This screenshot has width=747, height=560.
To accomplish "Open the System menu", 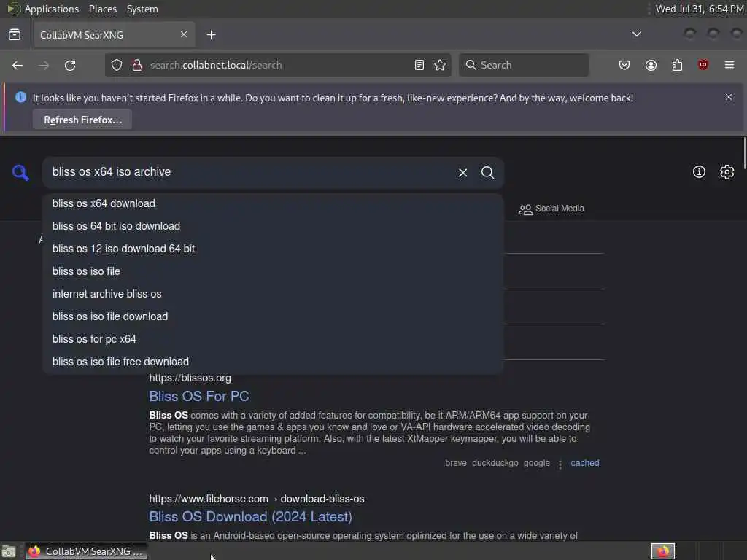I will pyautogui.click(x=142, y=9).
